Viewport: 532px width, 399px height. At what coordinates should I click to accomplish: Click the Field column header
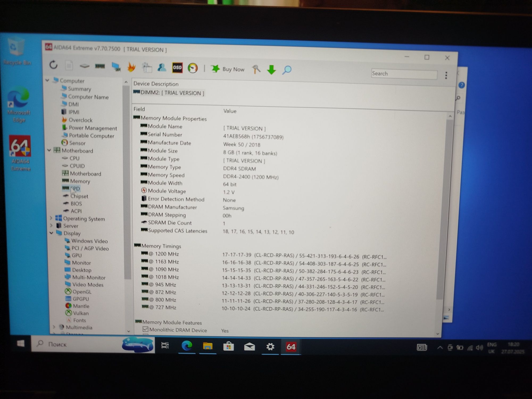click(139, 109)
